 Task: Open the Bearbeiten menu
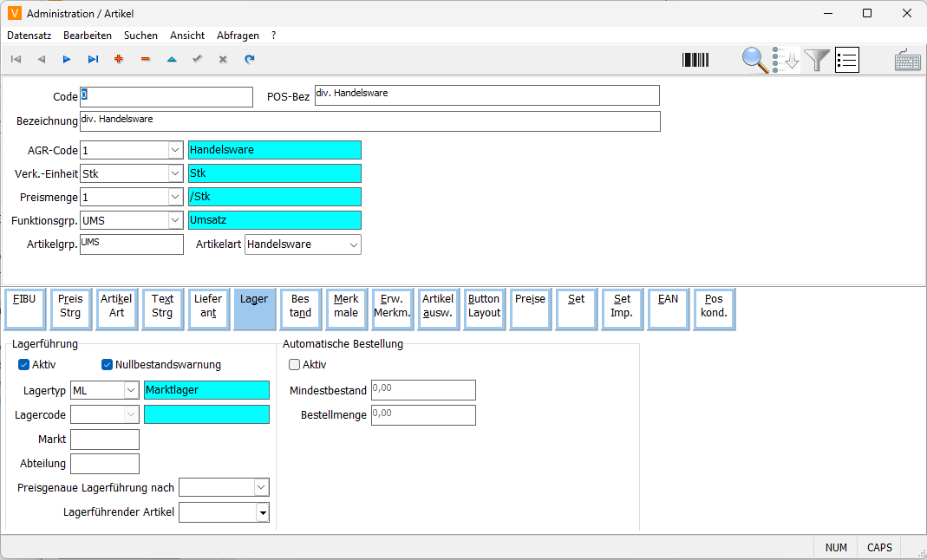coord(88,36)
